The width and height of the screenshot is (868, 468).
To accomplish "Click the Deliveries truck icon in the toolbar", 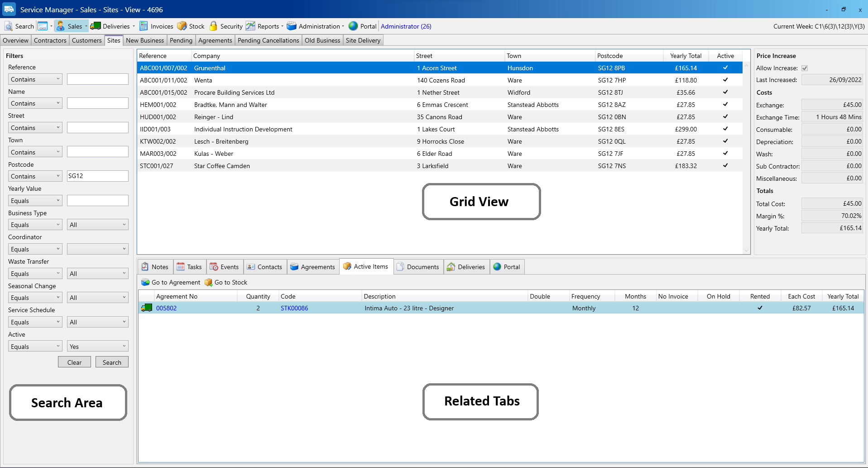I will 96,26.
